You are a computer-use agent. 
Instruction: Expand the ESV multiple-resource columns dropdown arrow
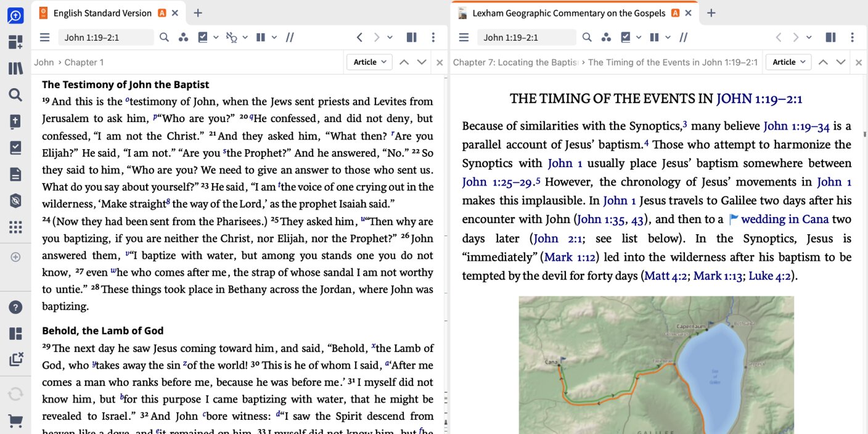tap(273, 38)
